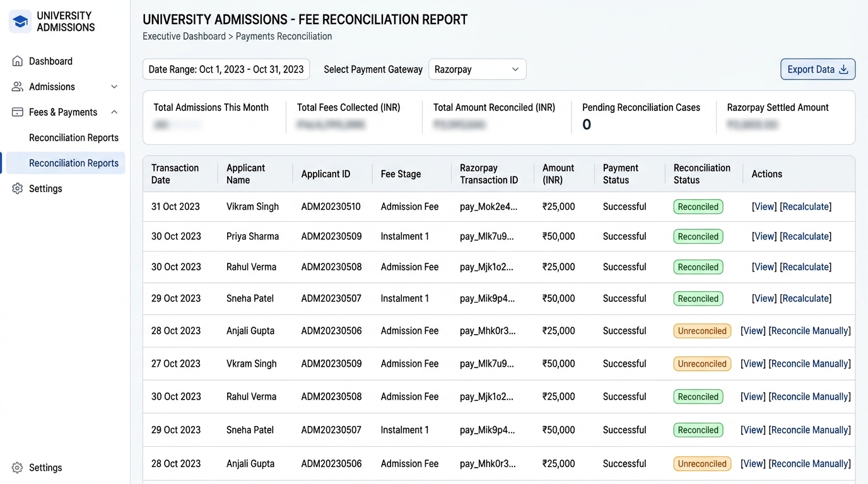The height and width of the screenshot is (484, 868).
Task: Collapse the Fees & Payments chevron
Action: coord(114,112)
